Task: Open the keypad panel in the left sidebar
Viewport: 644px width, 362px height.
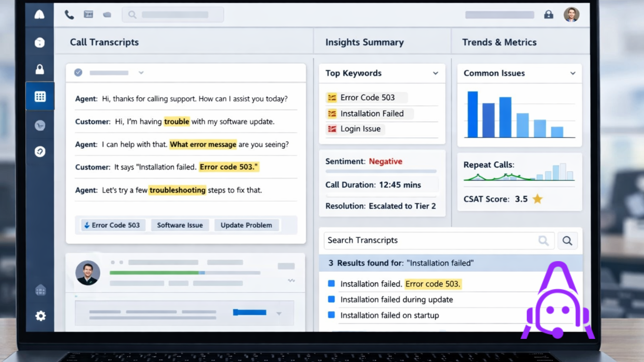Action: tap(40, 96)
